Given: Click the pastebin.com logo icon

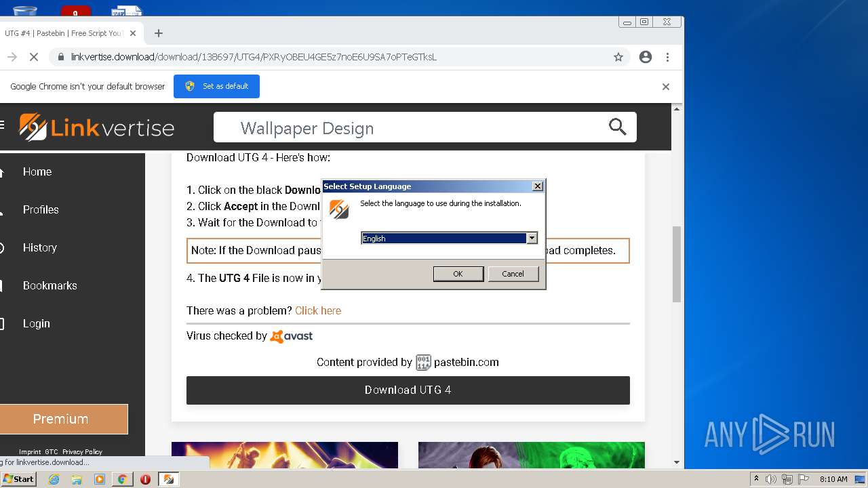Looking at the screenshot, I should tap(423, 363).
